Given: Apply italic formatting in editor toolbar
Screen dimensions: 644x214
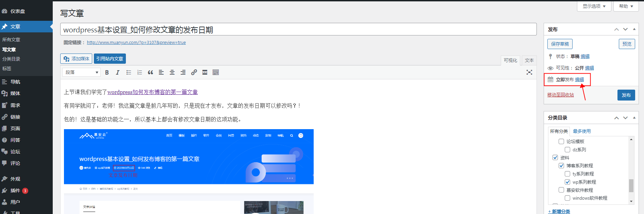Looking at the screenshot, I should click(118, 72).
